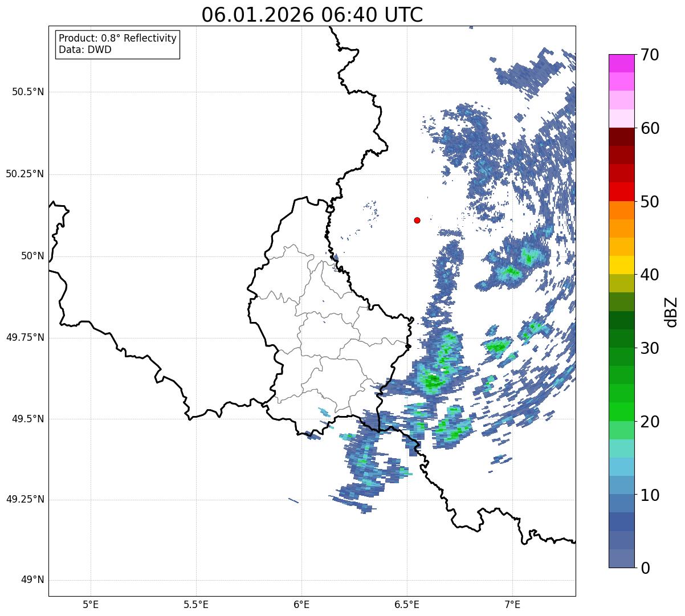
Task: Pick the olive colorbar swatch just below 40
Action: [621, 283]
